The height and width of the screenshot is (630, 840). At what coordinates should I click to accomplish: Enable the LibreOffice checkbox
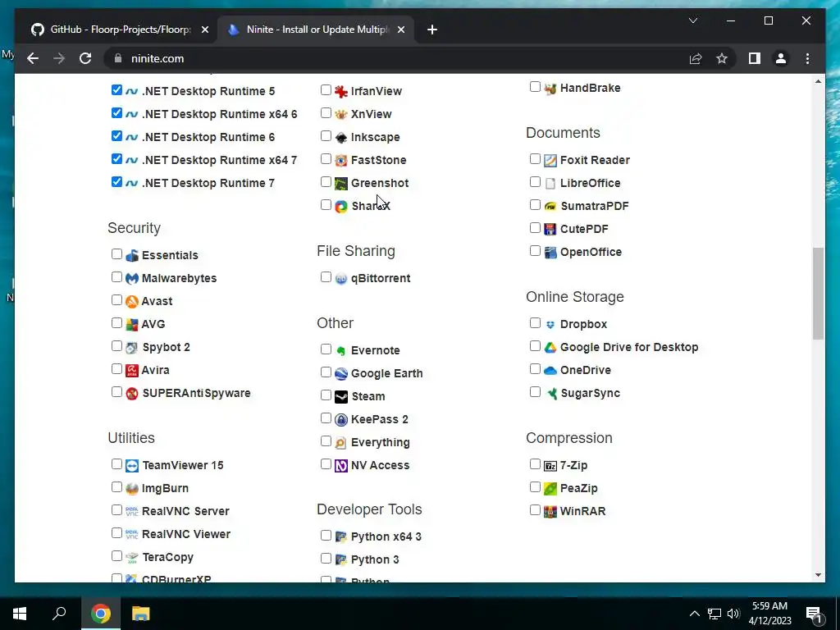tap(535, 181)
